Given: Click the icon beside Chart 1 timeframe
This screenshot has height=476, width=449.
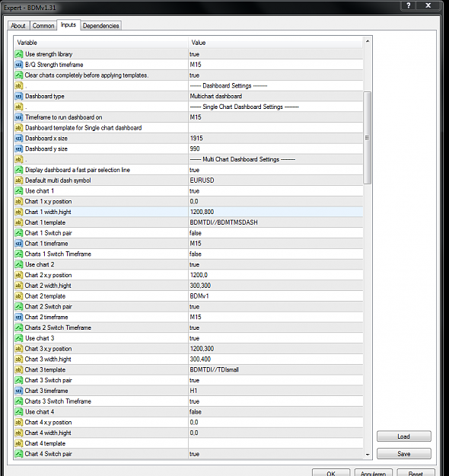Looking at the screenshot, I should (19, 244).
